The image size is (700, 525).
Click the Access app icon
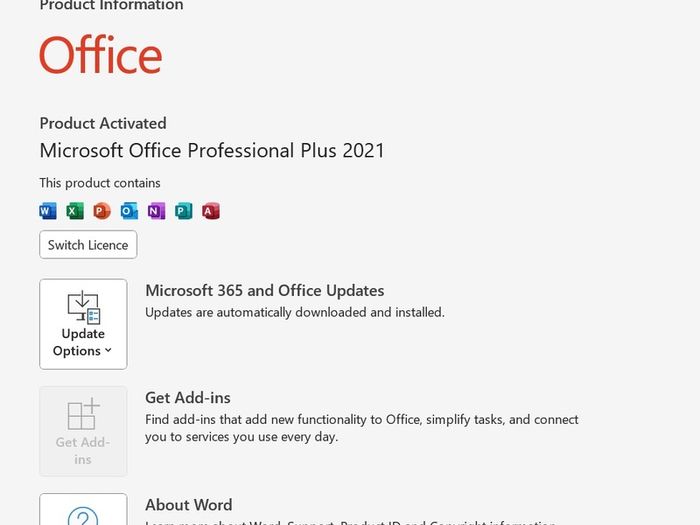click(211, 211)
